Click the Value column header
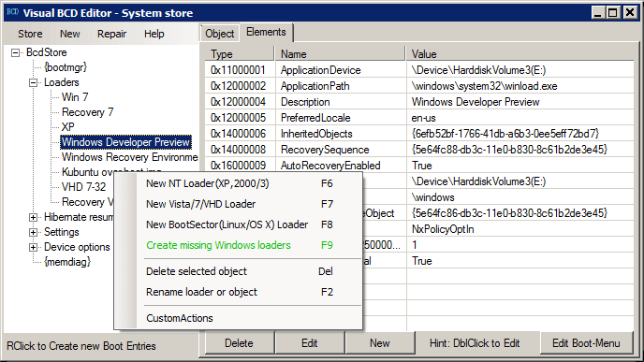Screen dimensions: 644x362 click(x=520, y=53)
